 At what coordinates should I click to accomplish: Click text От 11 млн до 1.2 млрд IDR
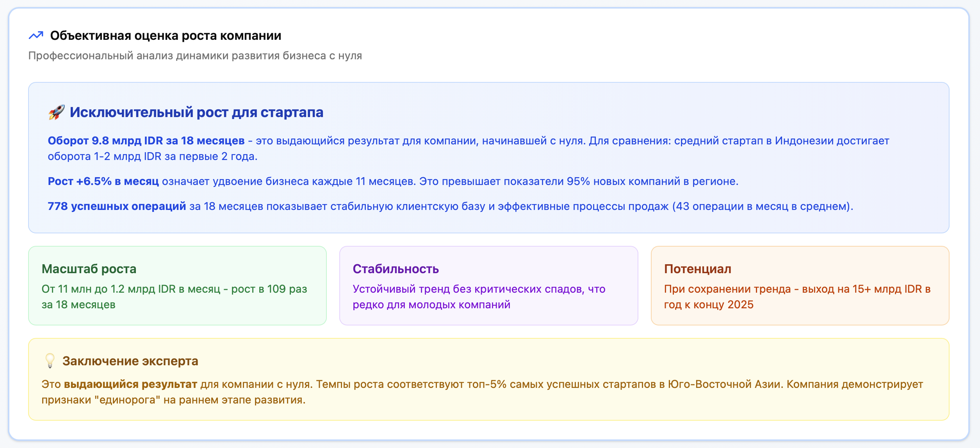(x=109, y=289)
